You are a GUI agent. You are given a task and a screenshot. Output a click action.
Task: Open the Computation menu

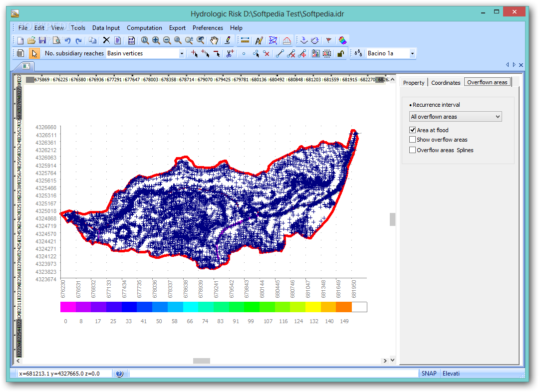[x=144, y=28]
